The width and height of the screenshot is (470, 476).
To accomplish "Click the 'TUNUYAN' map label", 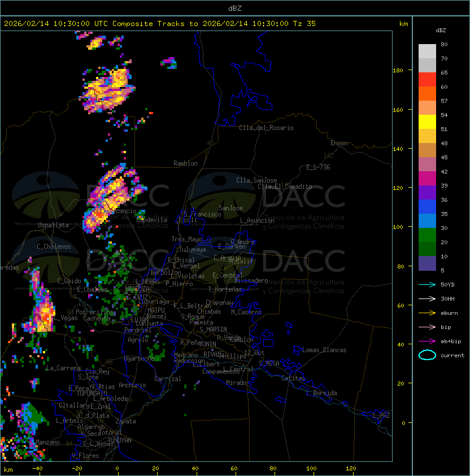I will tap(120, 440).
